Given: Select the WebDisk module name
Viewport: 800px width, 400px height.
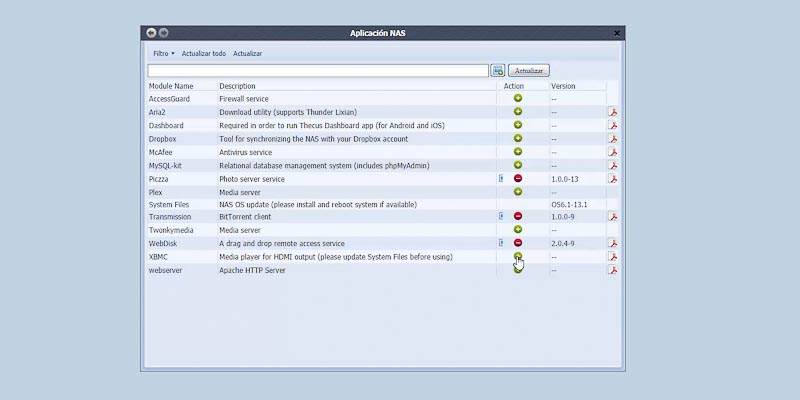Looking at the screenshot, I should 163,243.
